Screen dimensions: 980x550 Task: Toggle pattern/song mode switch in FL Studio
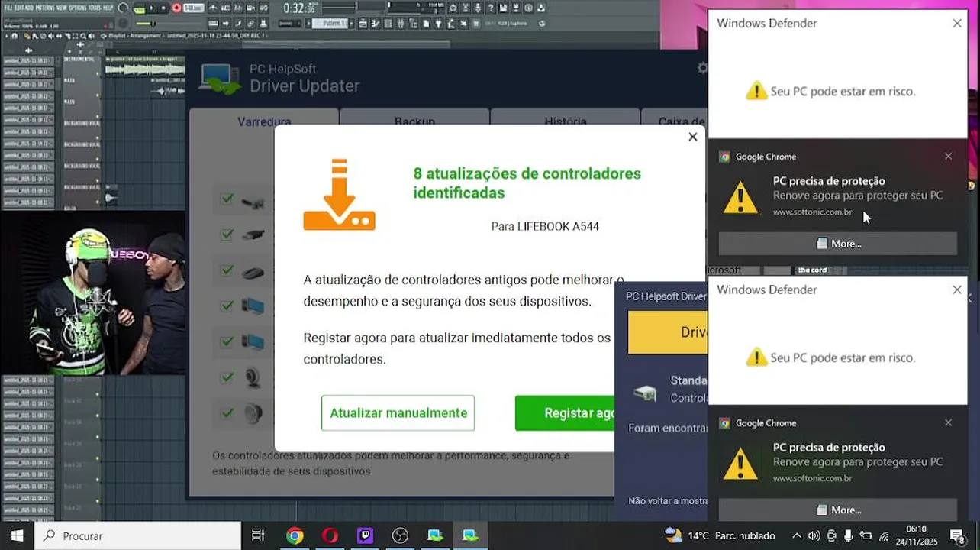pos(139,10)
